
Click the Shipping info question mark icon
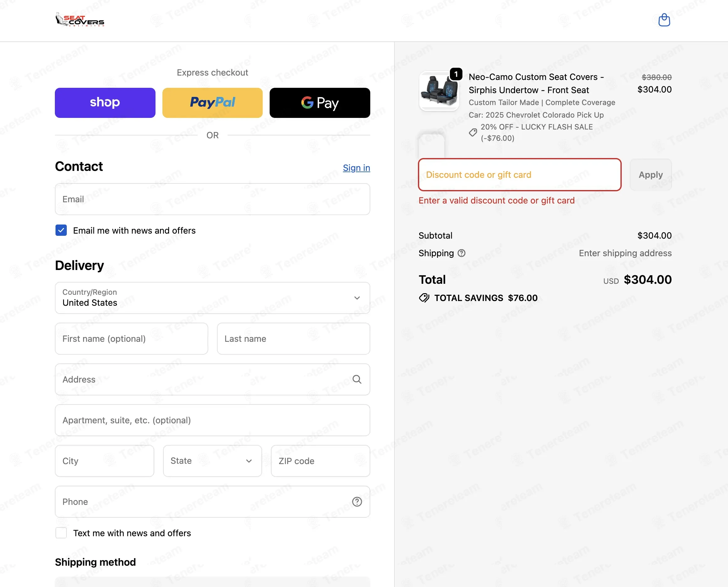tap(462, 253)
